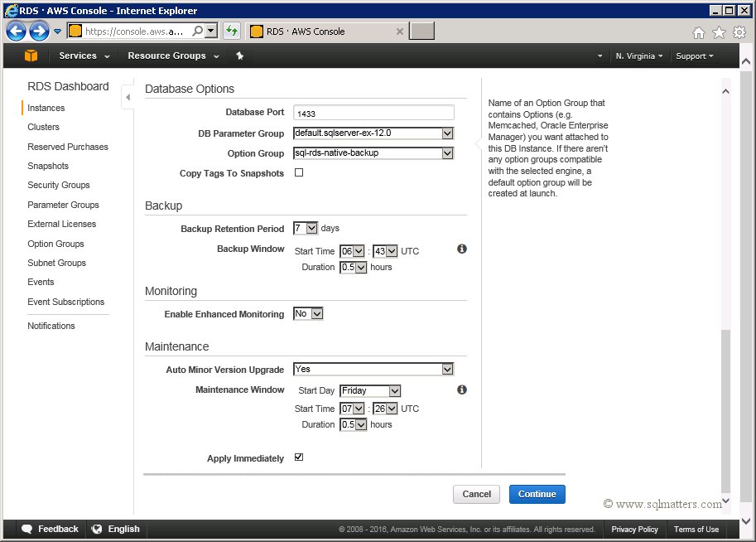This screenshot has width=756, height=542.
Task: Open Enable Enhanced Monitoring dropdown
Action: (308, 314)
